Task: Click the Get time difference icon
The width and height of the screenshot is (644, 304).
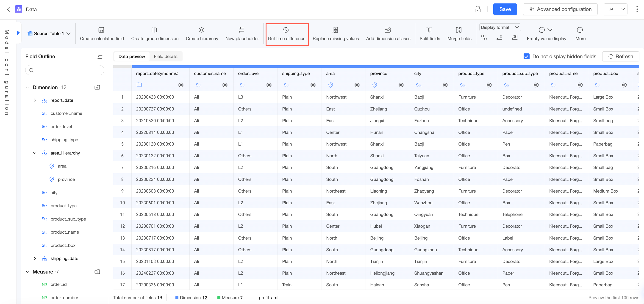Action: click(x=286, y=30)
